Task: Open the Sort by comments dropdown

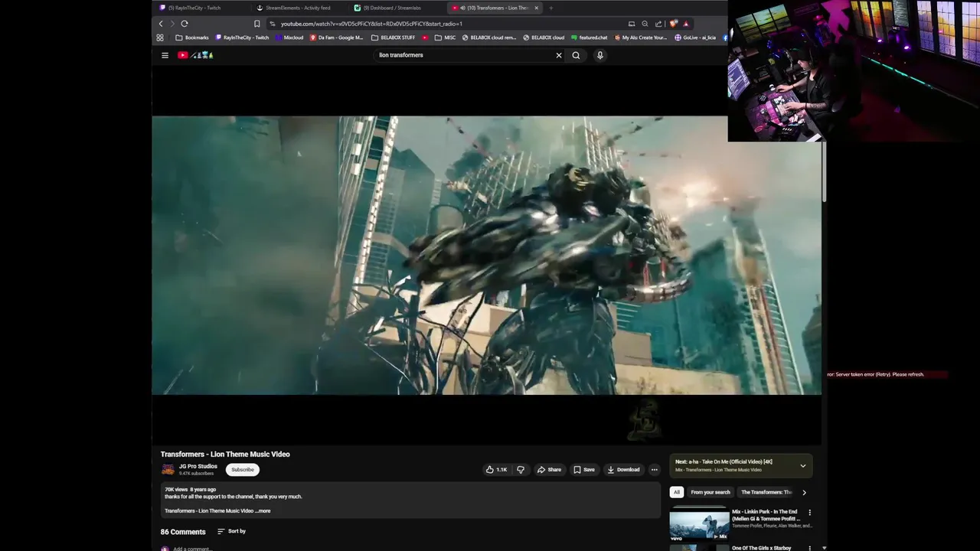Action: coord(231,531)
